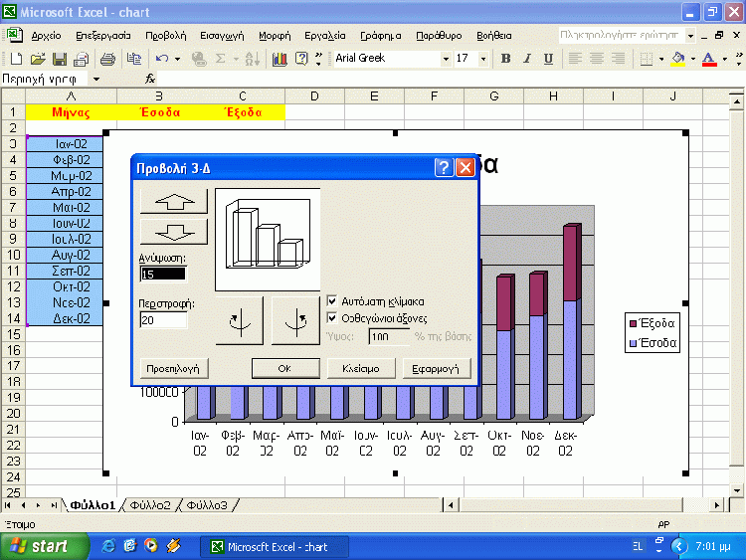Increase elevation with the up arrow button
Image resolution: width=746 pixels, height=560 pixels.
click(174, 202)
